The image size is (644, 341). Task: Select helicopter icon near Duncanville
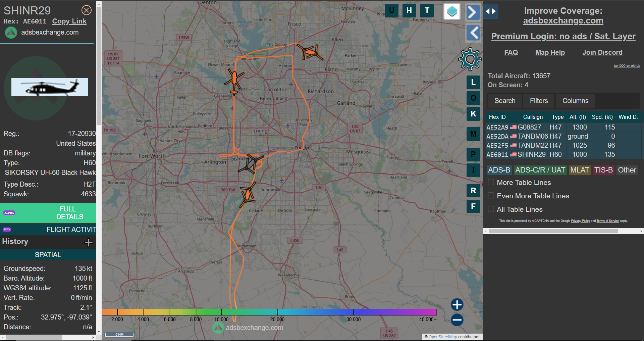coord(248,194)
